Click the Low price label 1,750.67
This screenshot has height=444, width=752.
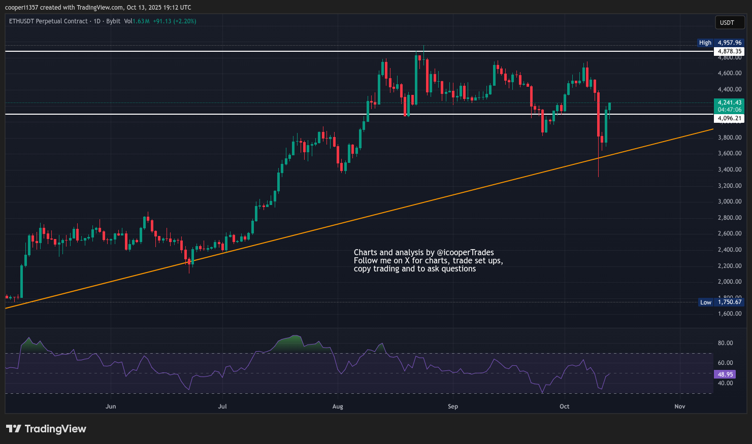pos(728,302)
